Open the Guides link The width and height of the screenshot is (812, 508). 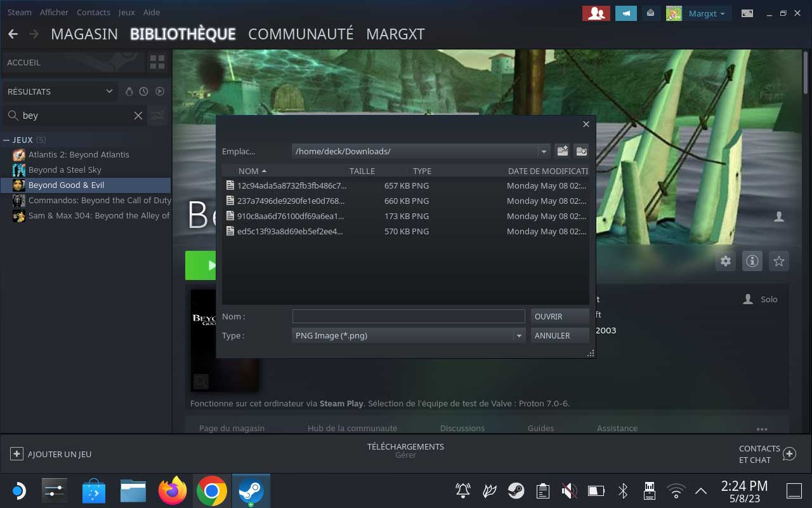(541, 428)
